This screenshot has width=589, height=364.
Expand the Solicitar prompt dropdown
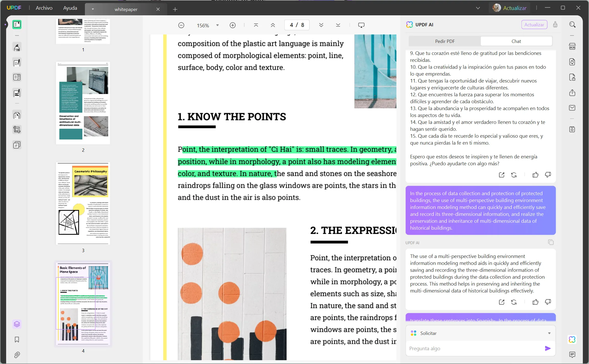point(549,333)
